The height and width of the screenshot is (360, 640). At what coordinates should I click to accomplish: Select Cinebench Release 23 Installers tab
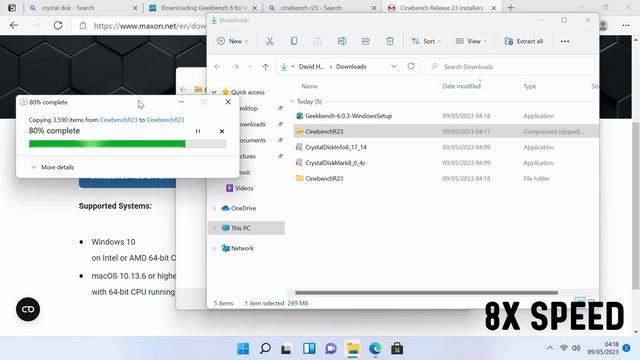click(441, 8)
